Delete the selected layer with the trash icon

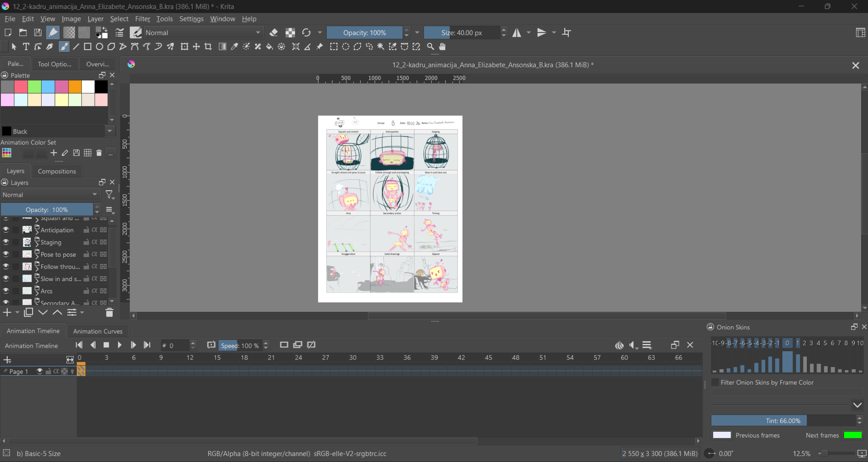[109, 313]
